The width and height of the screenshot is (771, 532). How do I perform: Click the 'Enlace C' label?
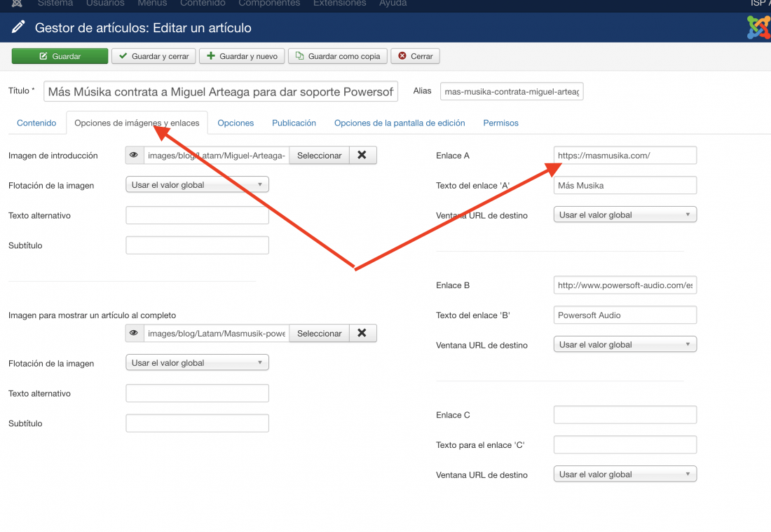(x=453, y=415)
